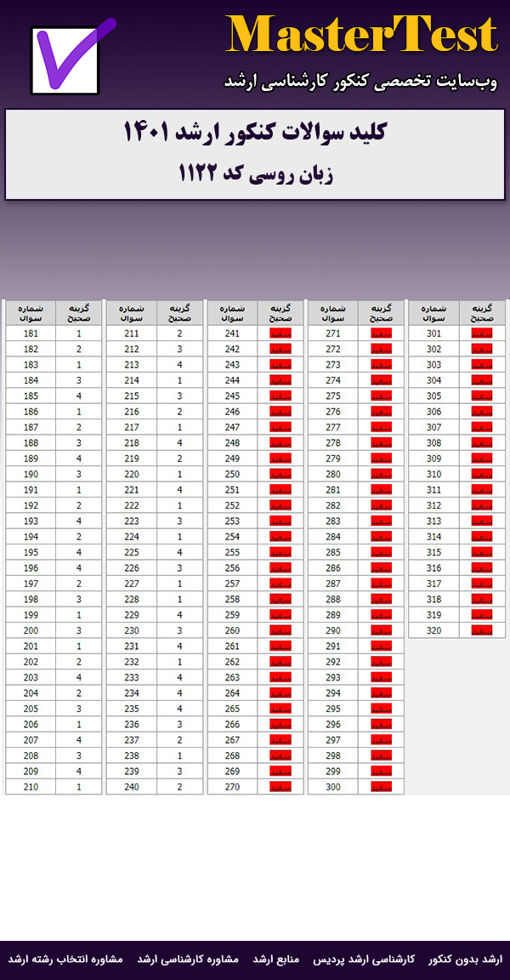Click the red hidden answer for question 271
This screenshot has width=510, height=980.
pyautogui.click(x=381, y=333)
